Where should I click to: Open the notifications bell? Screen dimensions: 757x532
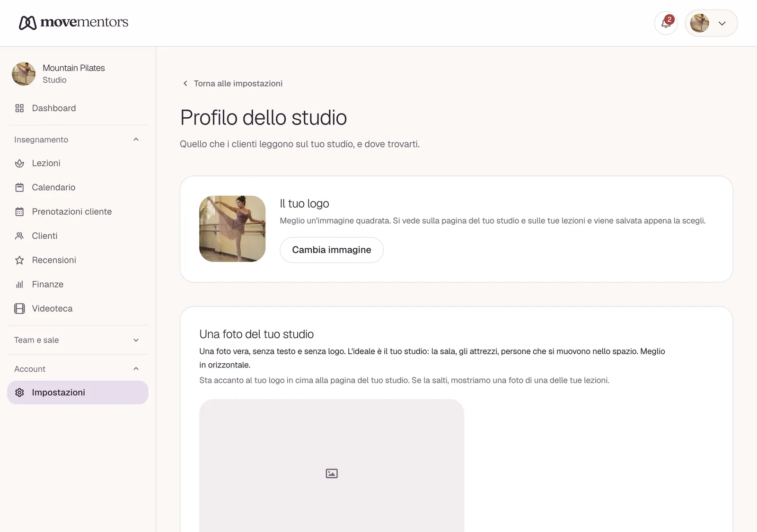click(666, 23)
